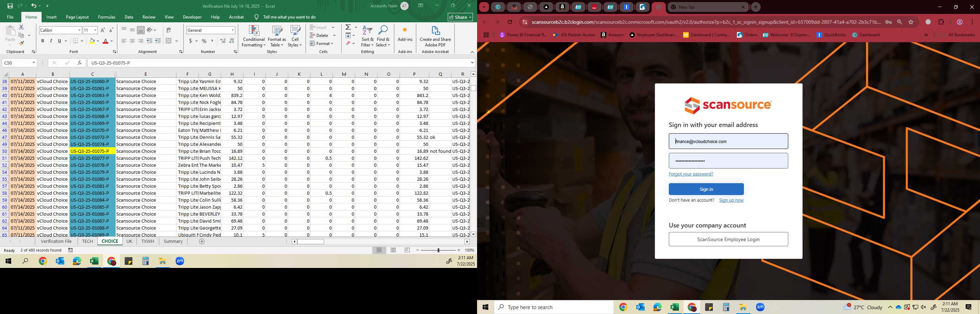This screenshot has width=980, height=314.
Task: Reload the ScanSource page in Chrome
Action: point(510,22)
